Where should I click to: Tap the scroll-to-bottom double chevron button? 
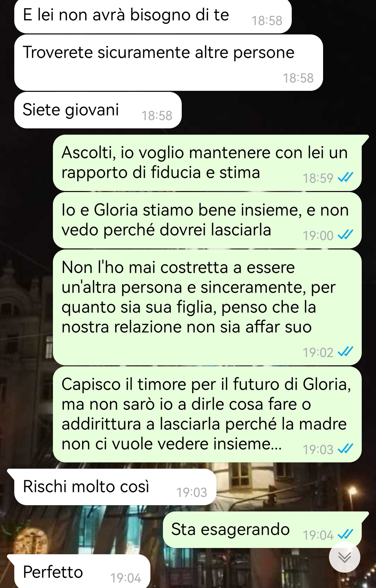tap(345, 557)
